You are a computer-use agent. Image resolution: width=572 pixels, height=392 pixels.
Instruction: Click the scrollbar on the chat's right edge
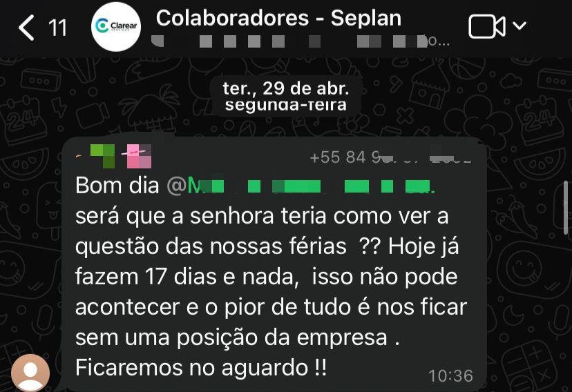[565, 208]
